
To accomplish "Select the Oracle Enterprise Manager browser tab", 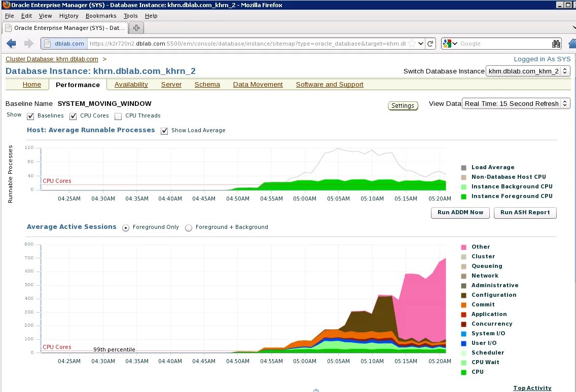I will pos(65,28).
